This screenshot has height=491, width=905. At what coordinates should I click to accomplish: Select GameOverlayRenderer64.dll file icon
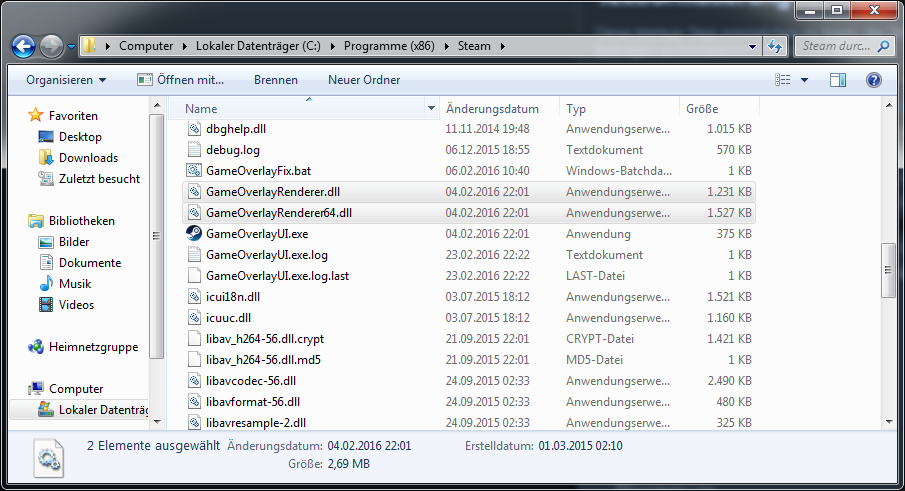[x=194, y=213]
